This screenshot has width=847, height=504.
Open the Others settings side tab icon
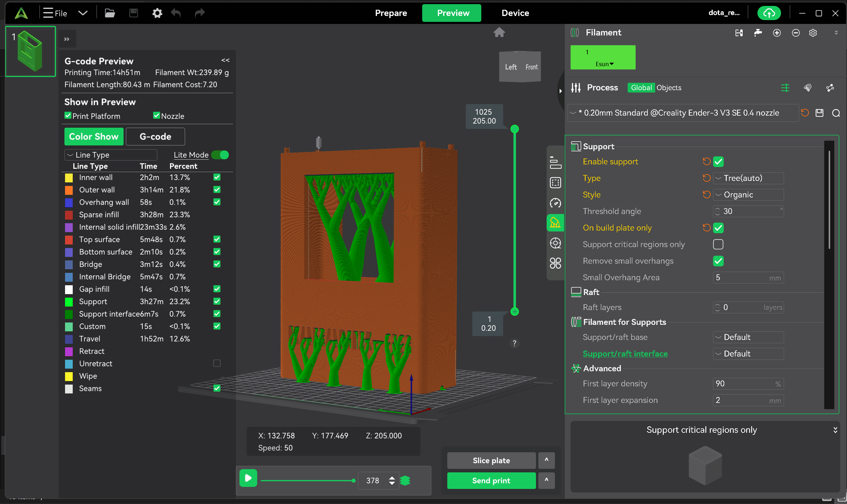555,263
